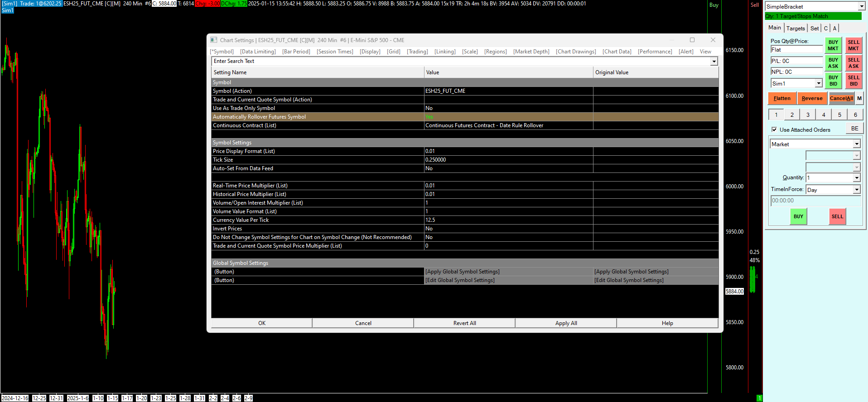Viewport: 868px width, 402px height.
Task: Select the [Display] settings tab
Action: [x=370, y=52]
